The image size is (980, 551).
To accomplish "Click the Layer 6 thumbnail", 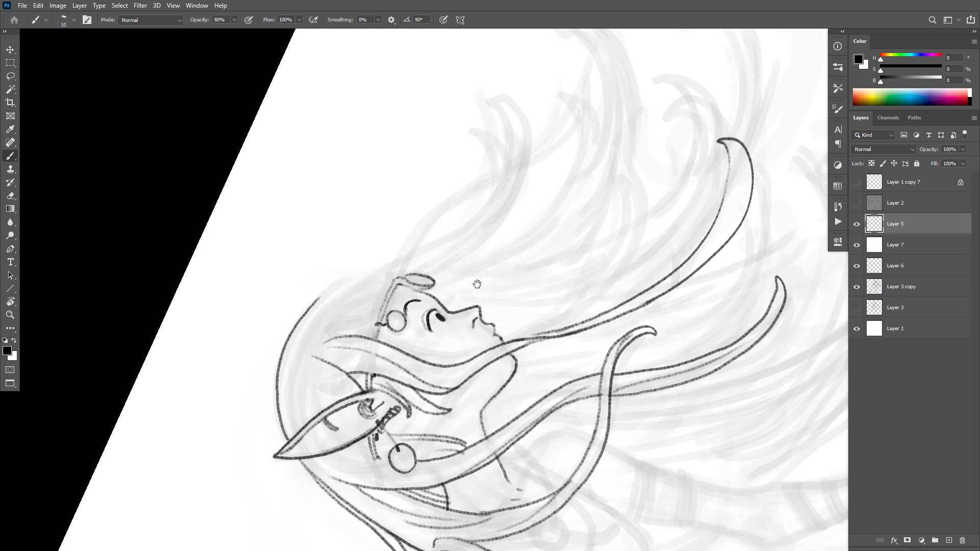I will pos(874,266).
